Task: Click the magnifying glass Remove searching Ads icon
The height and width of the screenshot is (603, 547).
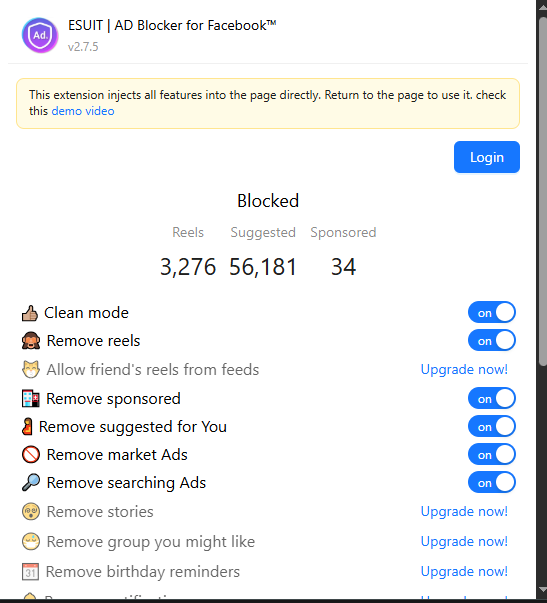Action: pos(31,483)
